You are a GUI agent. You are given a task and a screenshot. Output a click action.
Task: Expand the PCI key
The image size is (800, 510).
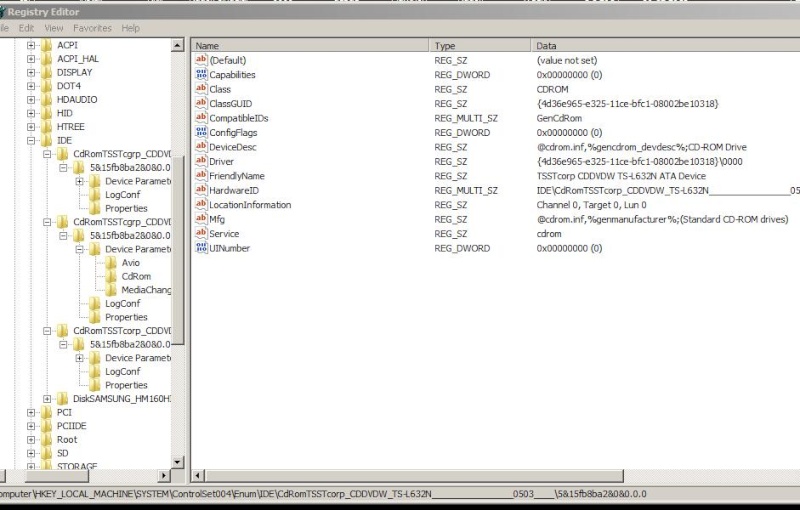pos(31,413)
